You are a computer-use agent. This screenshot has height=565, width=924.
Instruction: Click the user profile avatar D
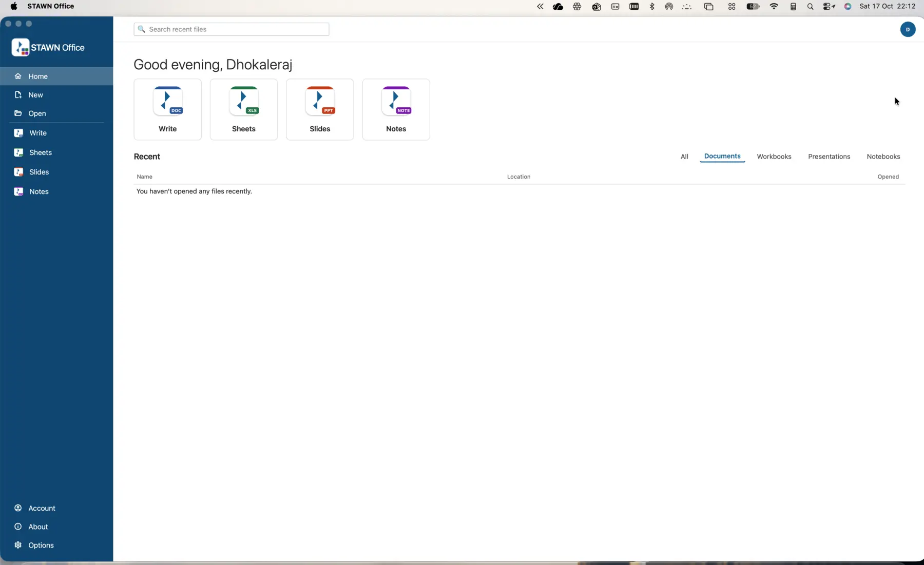908,29
